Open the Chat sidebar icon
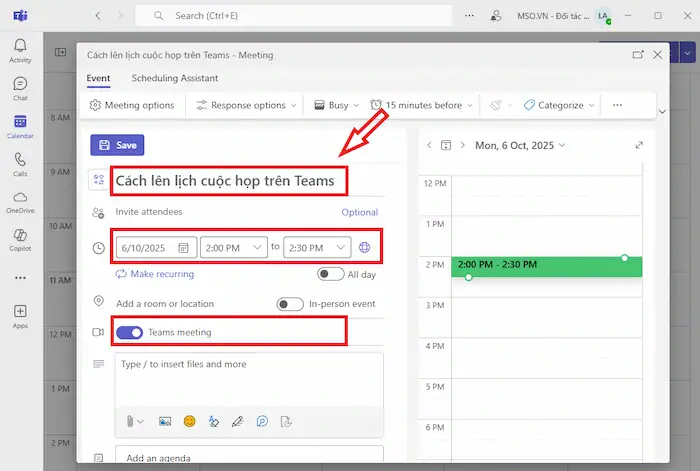 (x=20, y=88)
